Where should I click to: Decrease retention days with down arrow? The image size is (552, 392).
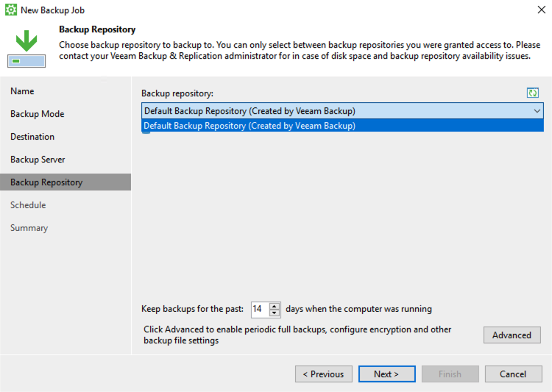[275, 313]
